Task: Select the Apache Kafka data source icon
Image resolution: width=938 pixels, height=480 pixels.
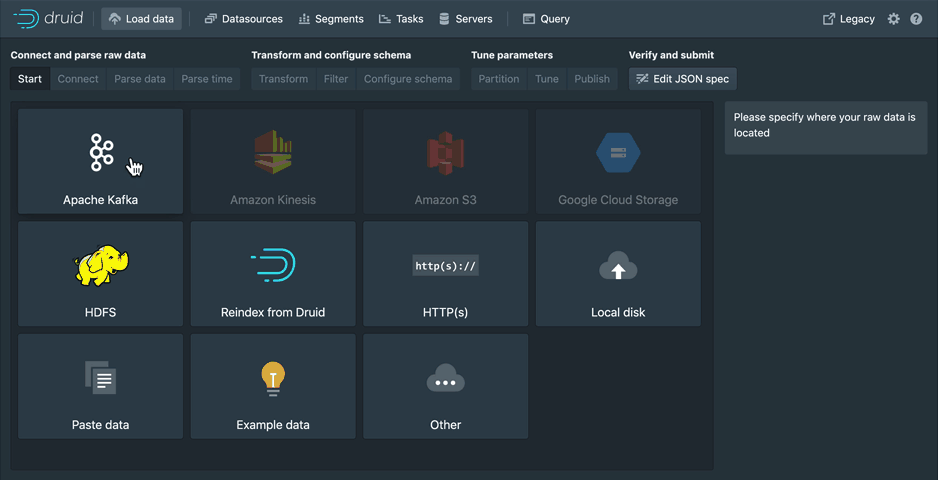Action: pyautogui.click(x=101, y=153)
